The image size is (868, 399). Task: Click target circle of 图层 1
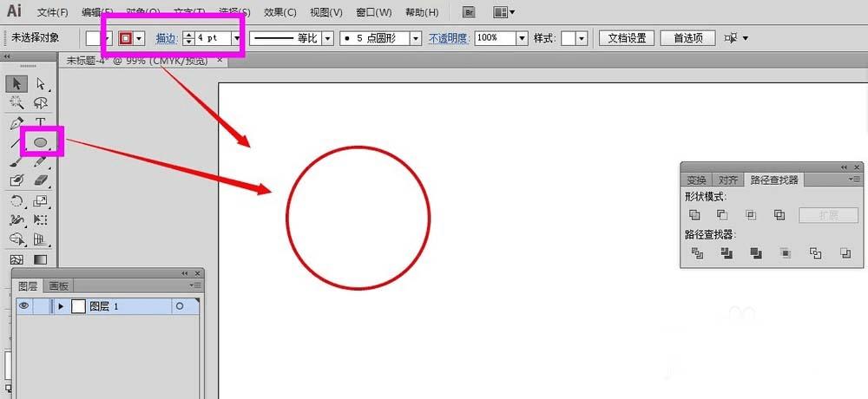click(180, 306)
